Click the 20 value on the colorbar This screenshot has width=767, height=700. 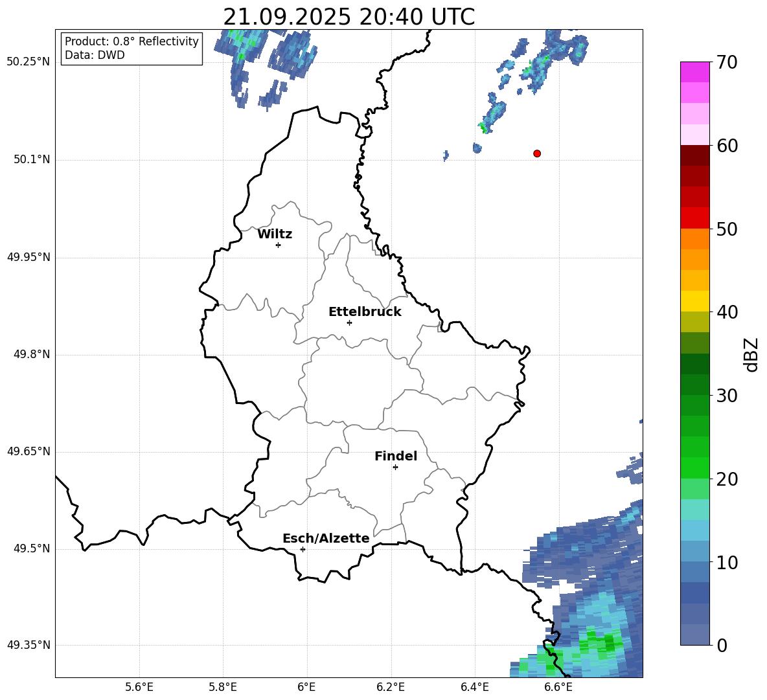(727, 479)
